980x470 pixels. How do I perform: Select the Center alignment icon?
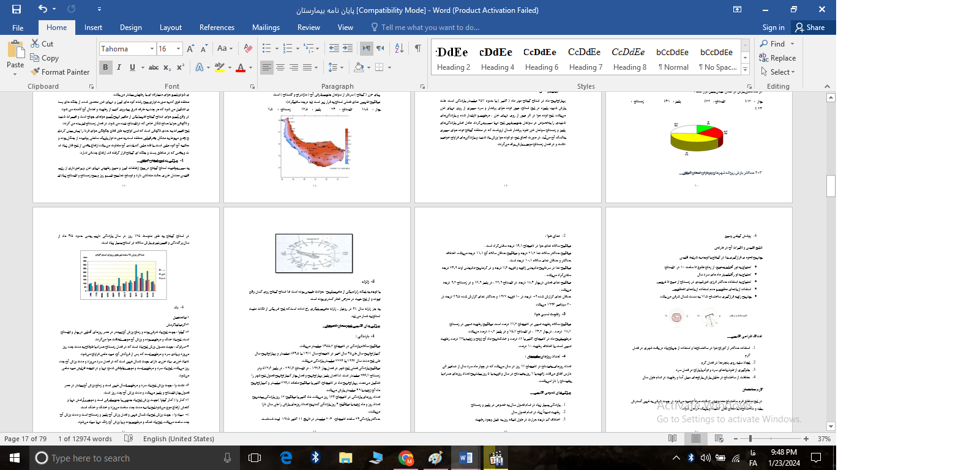[x=280, y=67]
